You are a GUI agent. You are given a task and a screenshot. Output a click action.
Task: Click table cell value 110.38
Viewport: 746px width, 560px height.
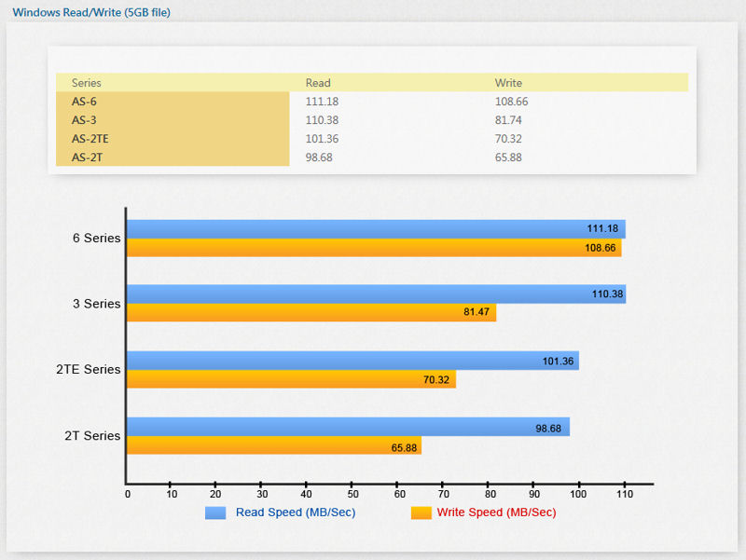(x=322, y=120)
